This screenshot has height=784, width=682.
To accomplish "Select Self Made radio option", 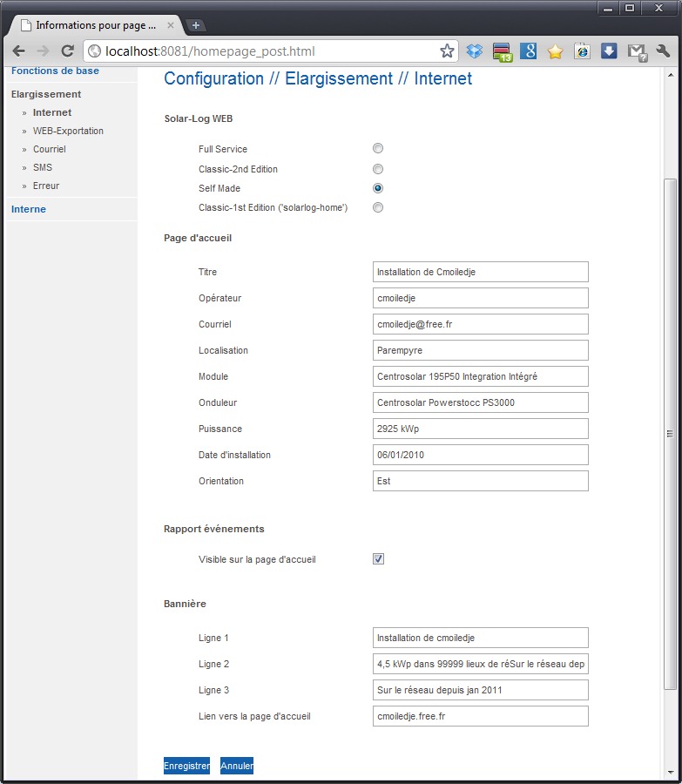I will coord(378,188).
